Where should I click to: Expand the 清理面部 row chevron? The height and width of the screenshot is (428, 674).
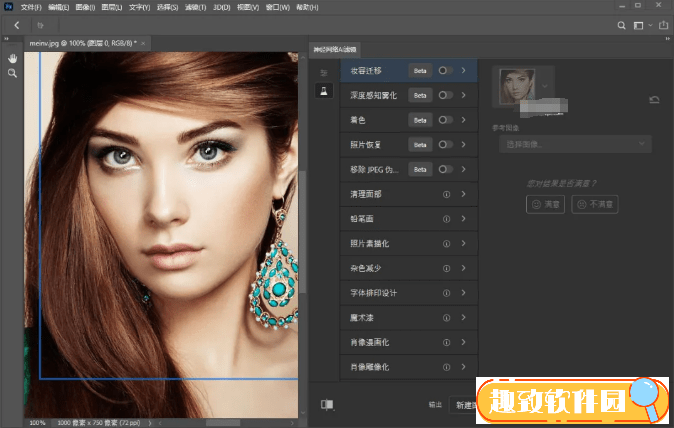coord(464,194)
